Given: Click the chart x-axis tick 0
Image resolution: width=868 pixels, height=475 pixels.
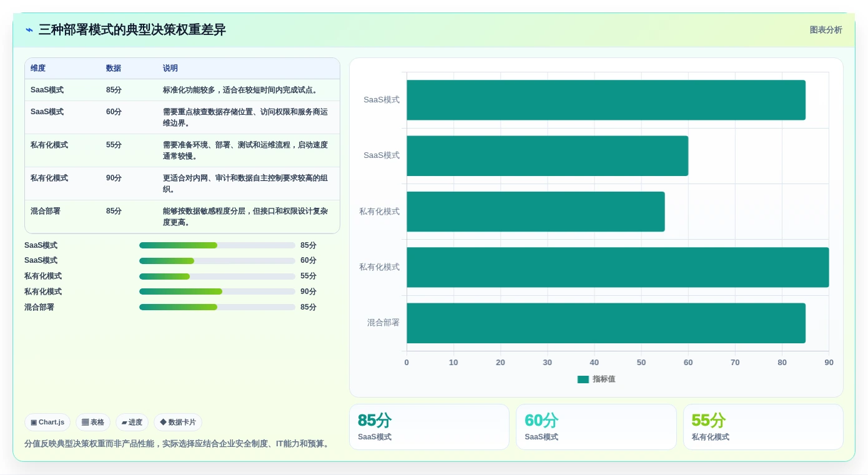Looking at the screenshot, I should tap(407, 363).
